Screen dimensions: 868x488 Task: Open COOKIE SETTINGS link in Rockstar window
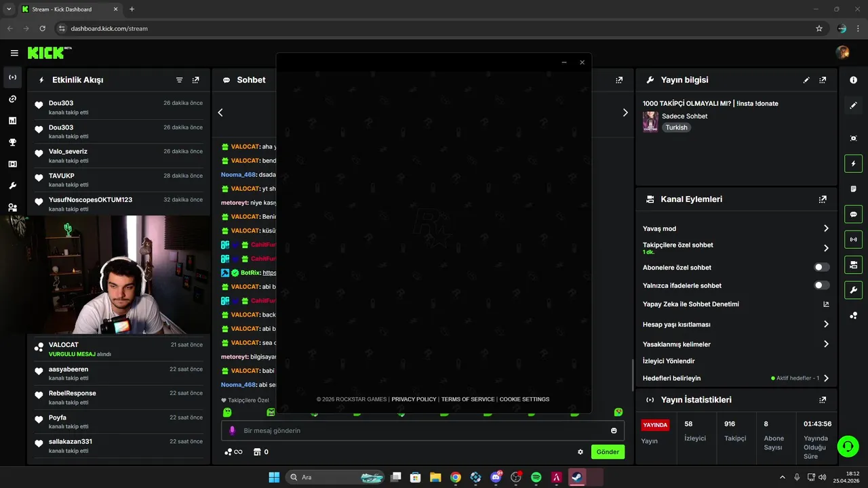pyautogui.click(x=524, y=399)
